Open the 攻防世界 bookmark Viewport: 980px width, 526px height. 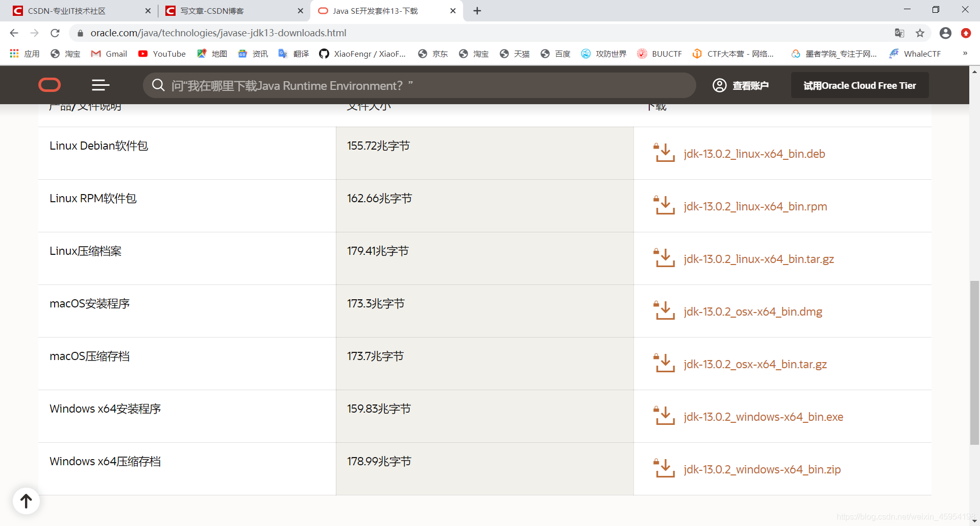(x=604, y=54)
